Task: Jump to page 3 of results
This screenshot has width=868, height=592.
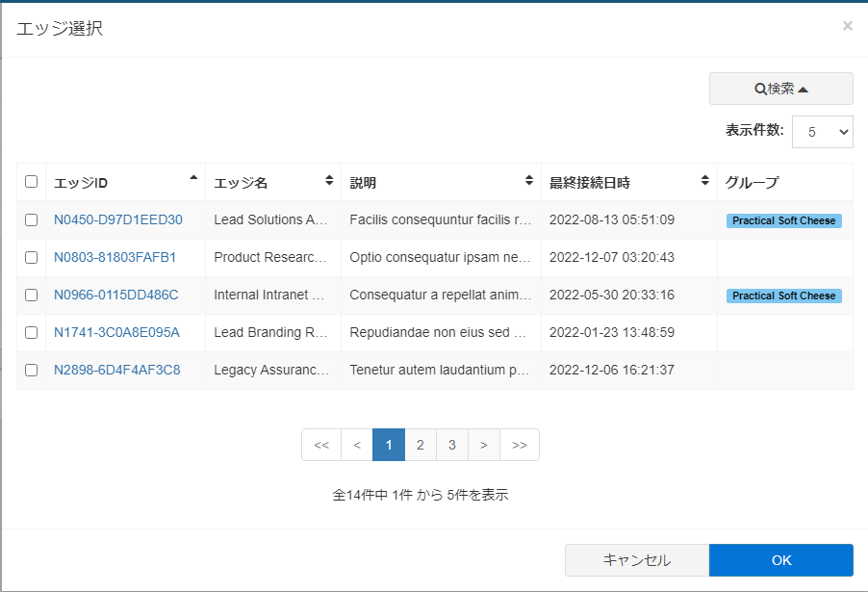Action: (x=451, y=445)
